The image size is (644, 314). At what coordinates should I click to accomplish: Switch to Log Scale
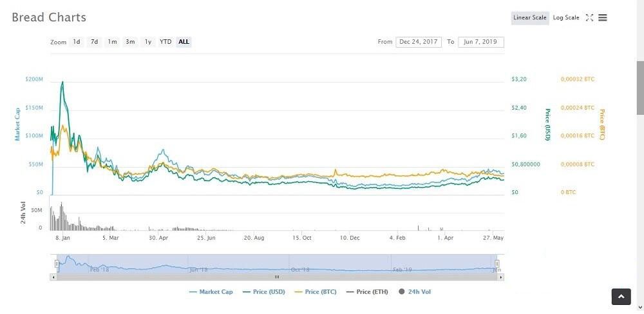pos(566,17)
